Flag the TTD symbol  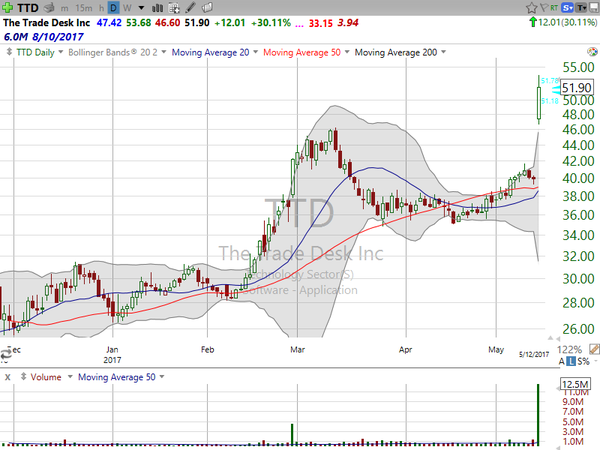click(544, 8)
